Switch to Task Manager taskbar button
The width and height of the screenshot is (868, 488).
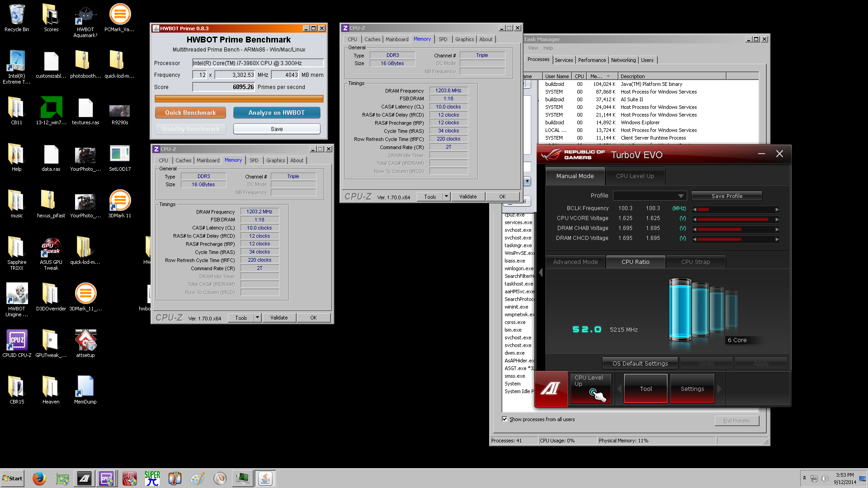click(x=243, y=479)
